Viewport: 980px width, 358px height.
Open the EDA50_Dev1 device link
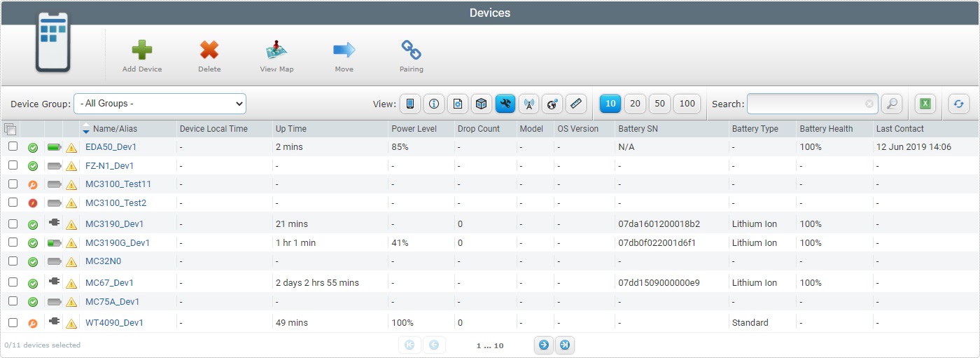click(111, 147)
